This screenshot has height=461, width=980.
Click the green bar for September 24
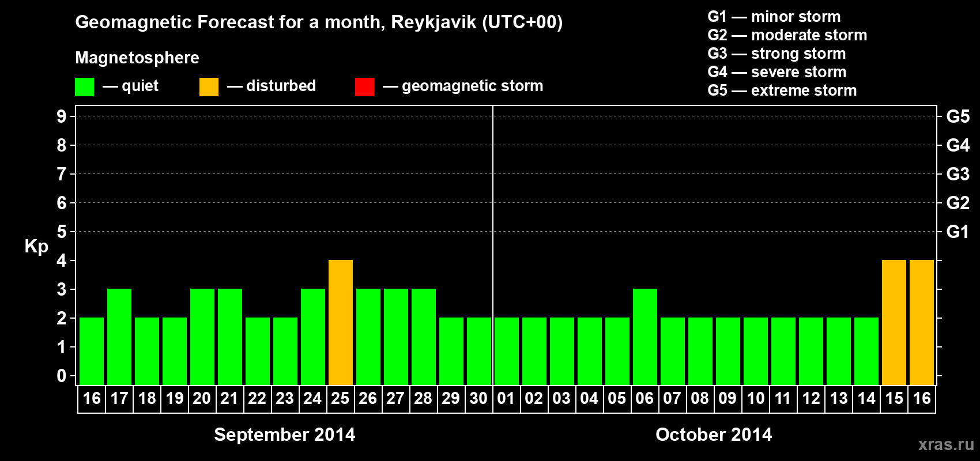click(x=313, y=337)
